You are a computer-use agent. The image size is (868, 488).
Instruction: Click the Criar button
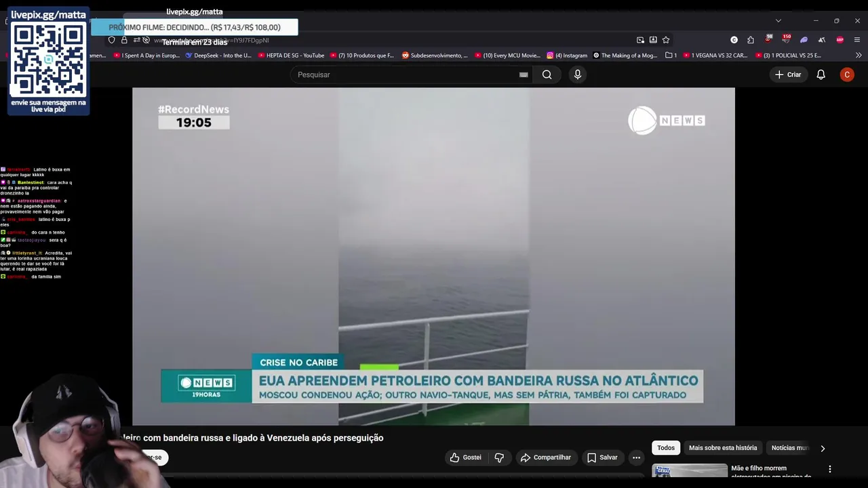(x=788, y=75)
